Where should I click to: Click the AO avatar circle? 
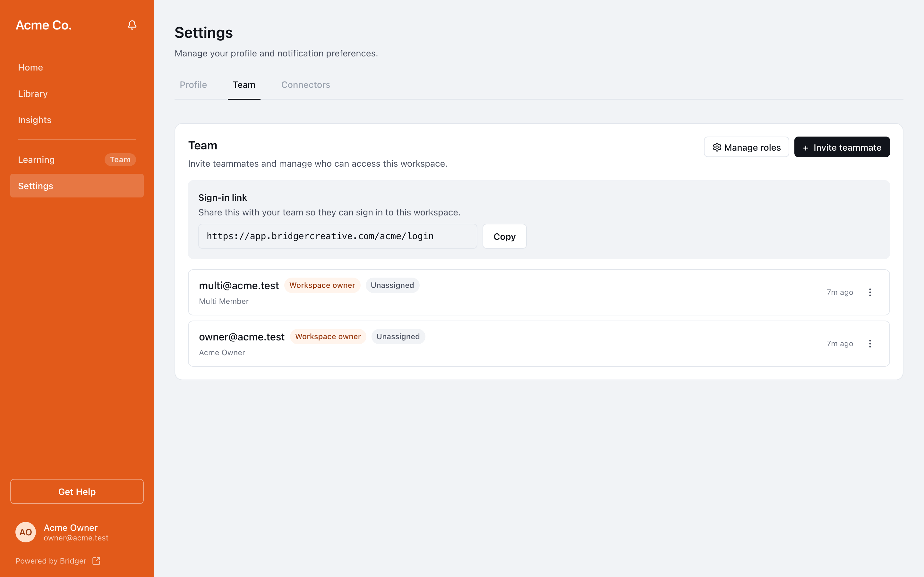pyautogui.click(x=26, y=532)
